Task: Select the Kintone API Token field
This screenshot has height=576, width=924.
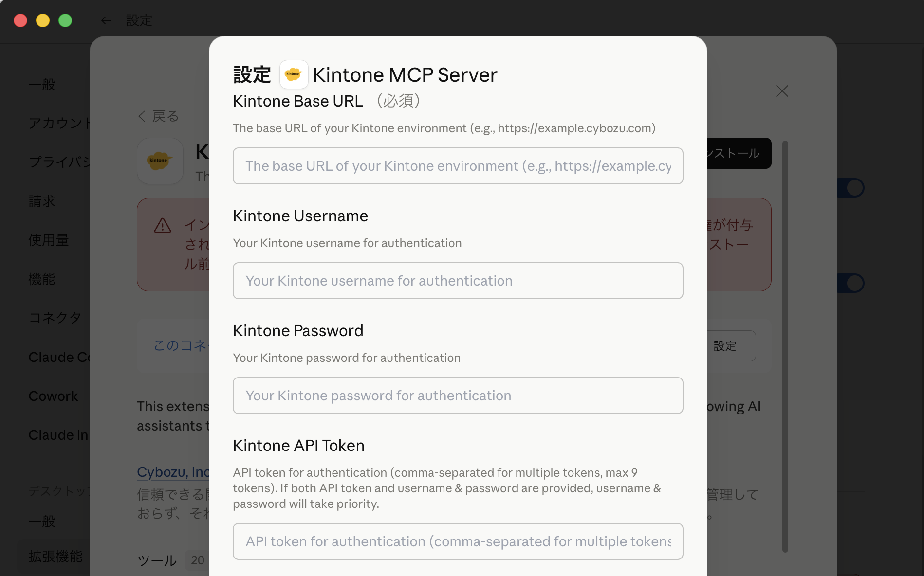Action: click(x=458, y=541)
